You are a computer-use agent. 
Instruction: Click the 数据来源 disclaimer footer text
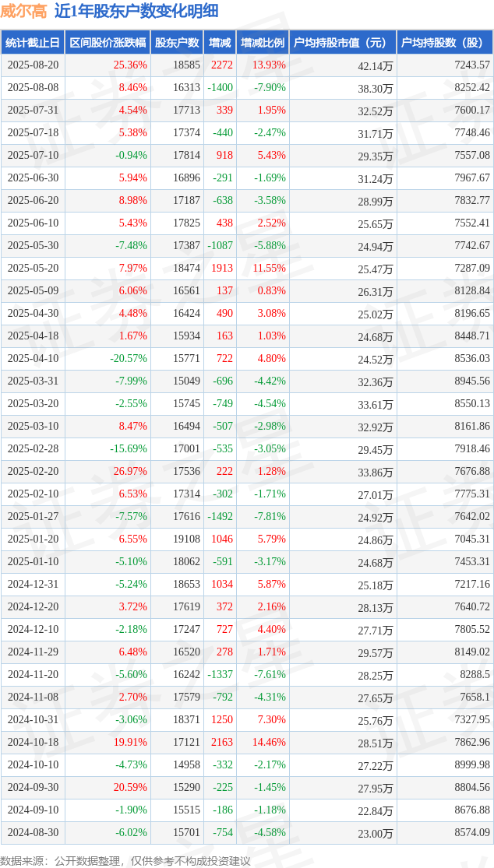pyautogui.click(x=125, y=860)
